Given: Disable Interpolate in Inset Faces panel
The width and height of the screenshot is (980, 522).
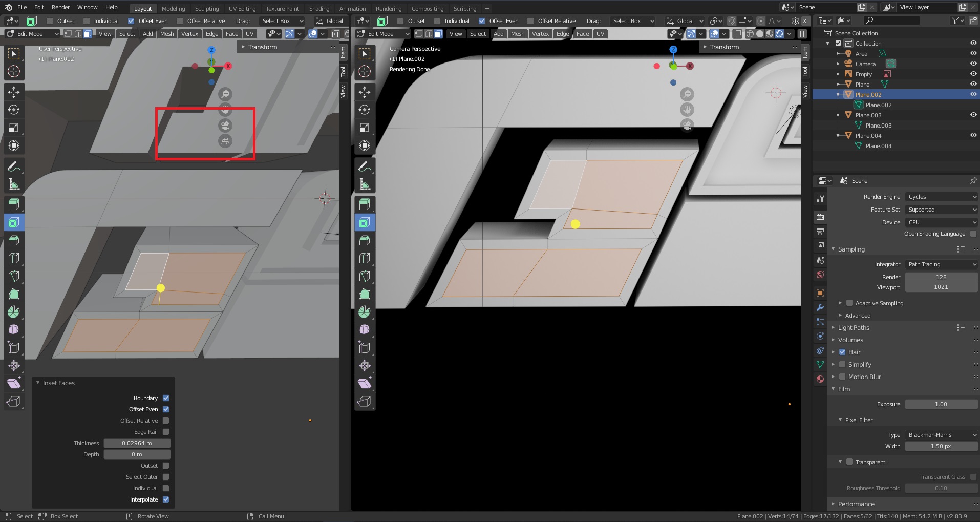Looking at the screenshot, I should click(166, 499).
